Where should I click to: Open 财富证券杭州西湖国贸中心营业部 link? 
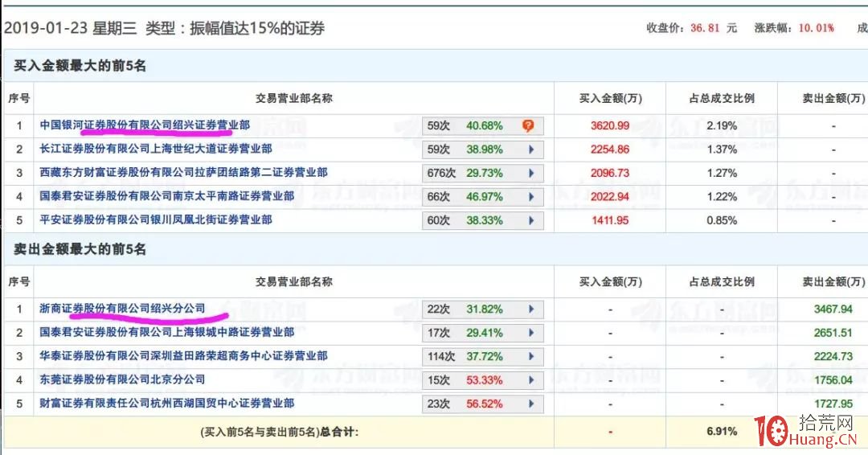(x=166, y=403)
